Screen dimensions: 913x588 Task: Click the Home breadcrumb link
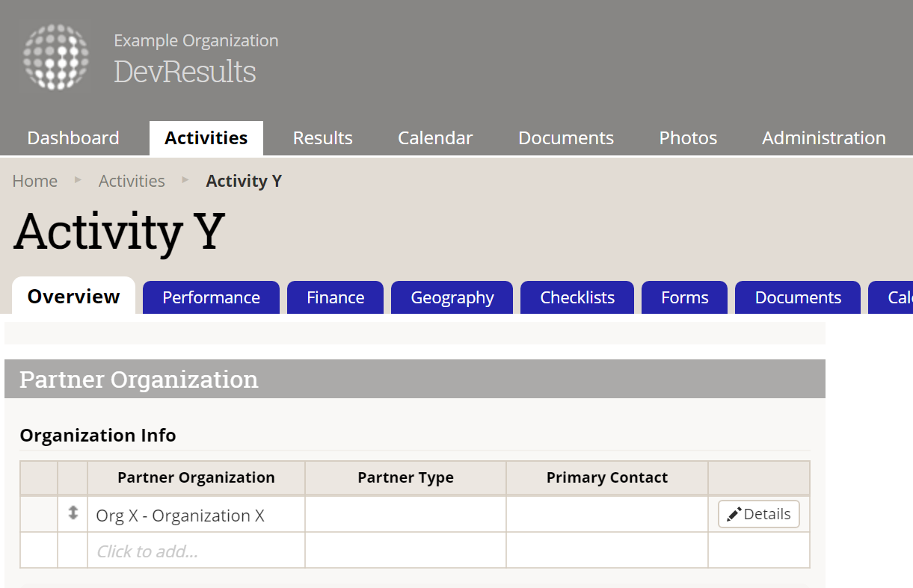pyautogui.click(x=35, y=181)
